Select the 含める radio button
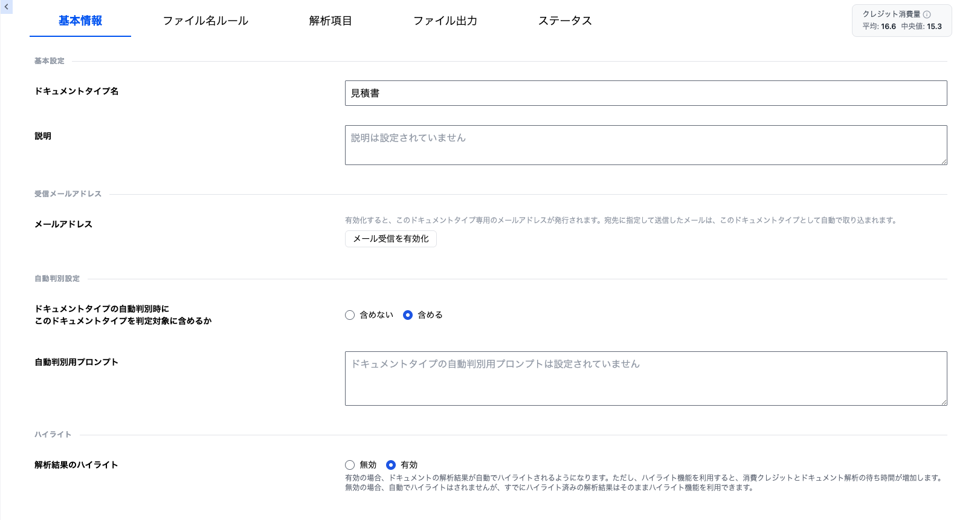The height and width of the screenshot is (520, 980). pos(408,315)
